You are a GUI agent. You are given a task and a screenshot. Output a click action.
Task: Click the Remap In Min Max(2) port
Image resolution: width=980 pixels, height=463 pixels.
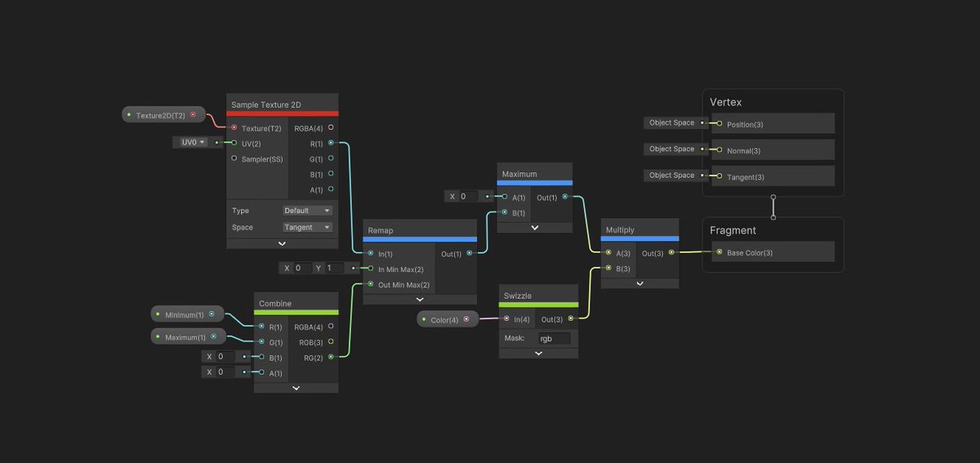coord(371,269)
